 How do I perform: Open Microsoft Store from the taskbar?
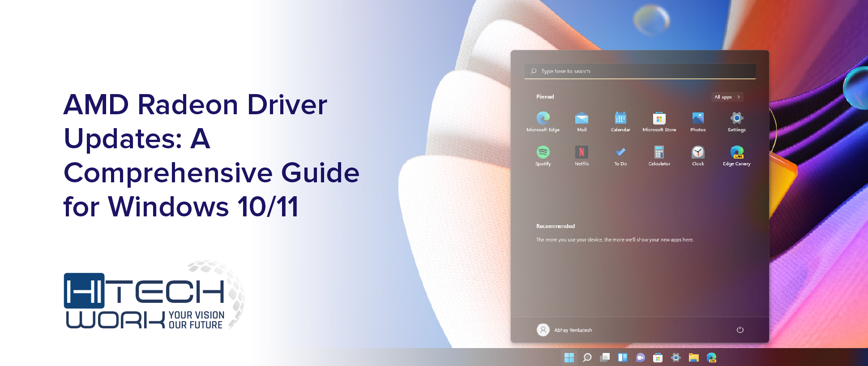[x=658, y=357]
